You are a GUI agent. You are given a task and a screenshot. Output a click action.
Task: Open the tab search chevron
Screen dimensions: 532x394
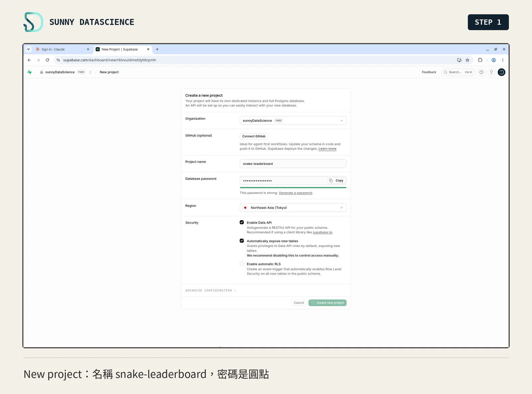click(x=29, y=49)
